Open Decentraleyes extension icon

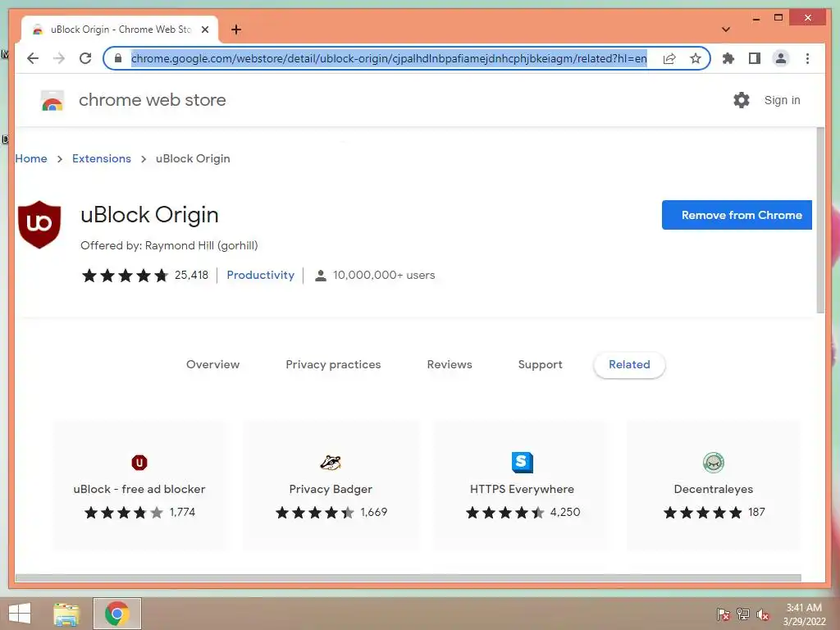coord(714,462)
